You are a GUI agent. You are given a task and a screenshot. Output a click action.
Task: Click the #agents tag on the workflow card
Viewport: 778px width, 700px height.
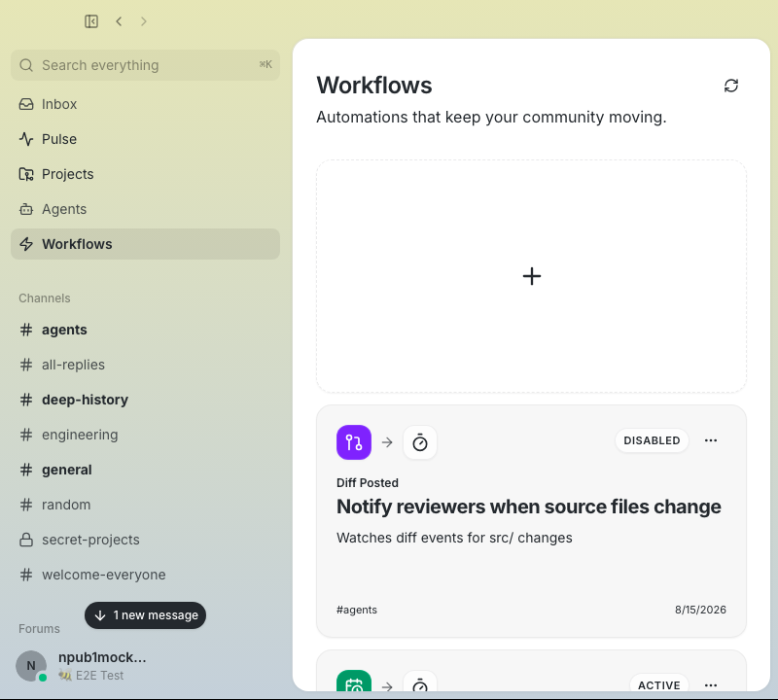pos(357,610)
